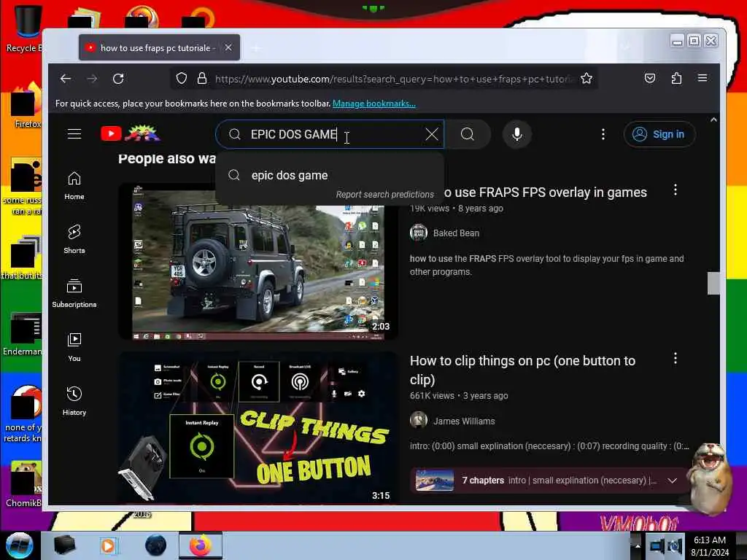Open History in YouTube sidebar
The width and height of the screenshot is (747, 560).
point(74,402)
